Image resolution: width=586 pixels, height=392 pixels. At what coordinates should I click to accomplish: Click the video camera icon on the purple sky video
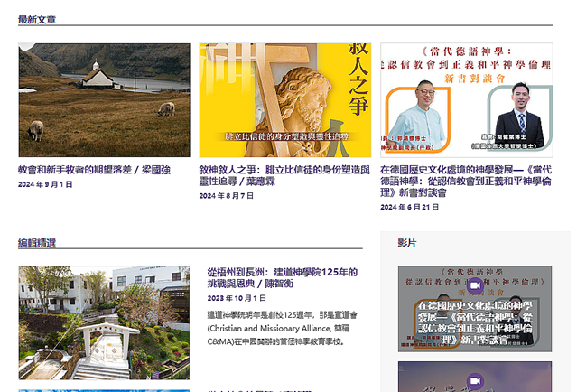(x=475, y=381)
